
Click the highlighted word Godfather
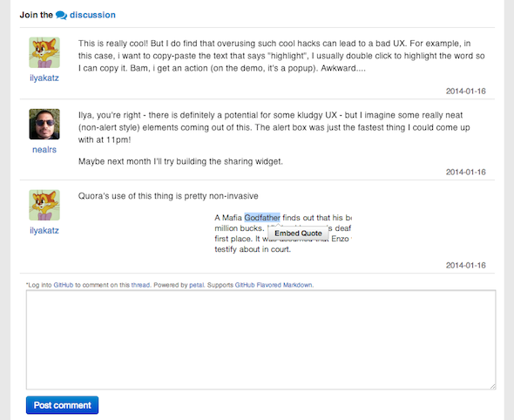coord(262,217)
